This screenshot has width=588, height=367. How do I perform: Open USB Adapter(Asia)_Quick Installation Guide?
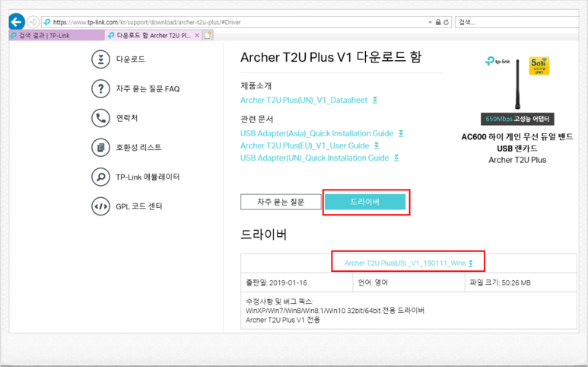click(x=317, y=133)
